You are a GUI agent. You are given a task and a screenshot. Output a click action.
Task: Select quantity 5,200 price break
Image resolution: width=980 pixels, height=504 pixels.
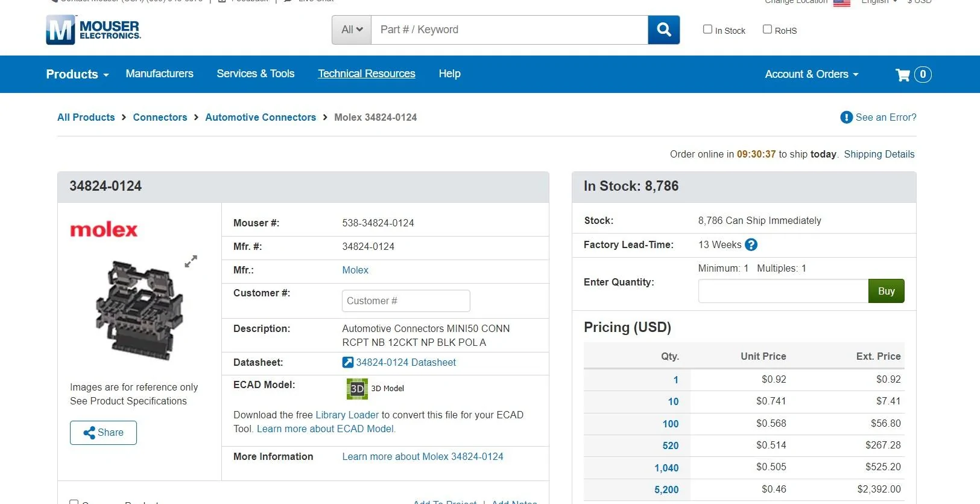tap(666, 490)
